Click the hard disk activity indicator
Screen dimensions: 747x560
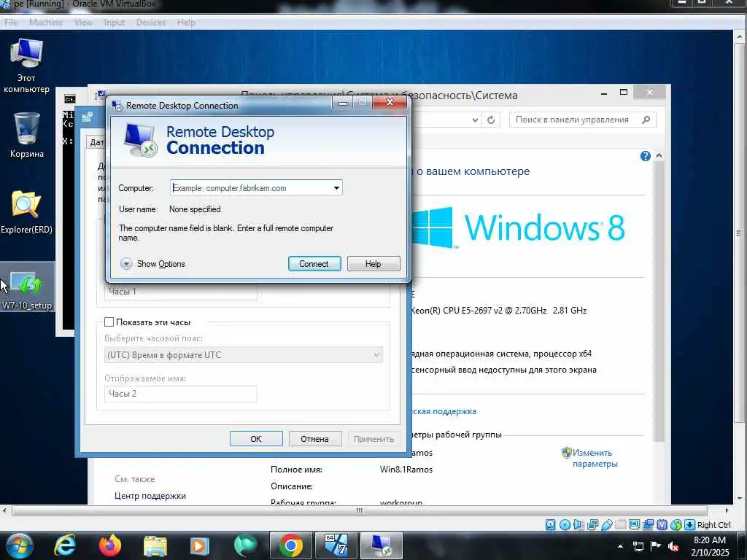click(x=551, y=525)
